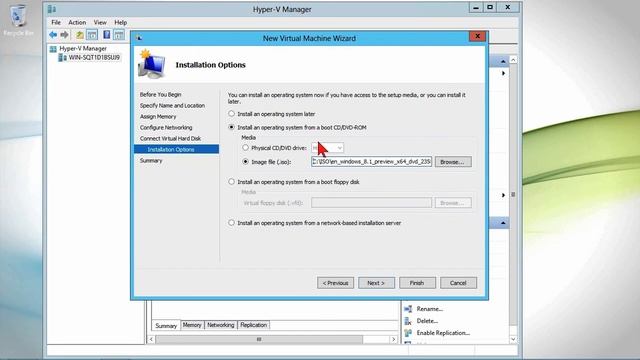Viewport: 640px width, 360px height.
Task: Select install from network-based installation server
Action: (x=231, y=222)
